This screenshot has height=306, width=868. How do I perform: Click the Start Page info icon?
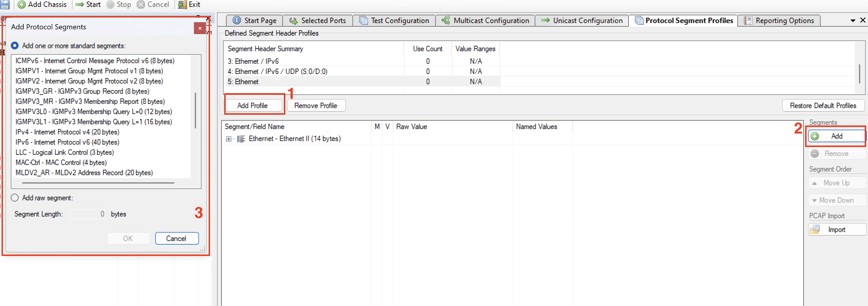tap(237, 21)
